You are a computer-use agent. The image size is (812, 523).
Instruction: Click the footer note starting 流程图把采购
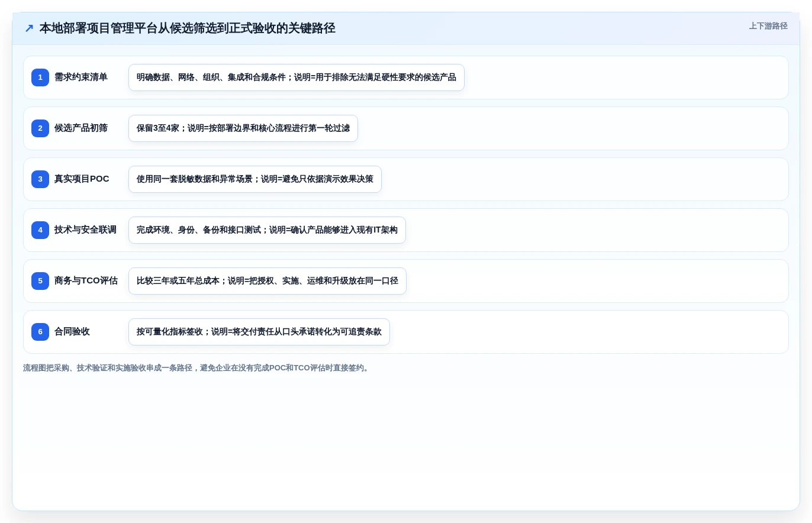click(x=197, y=368)
